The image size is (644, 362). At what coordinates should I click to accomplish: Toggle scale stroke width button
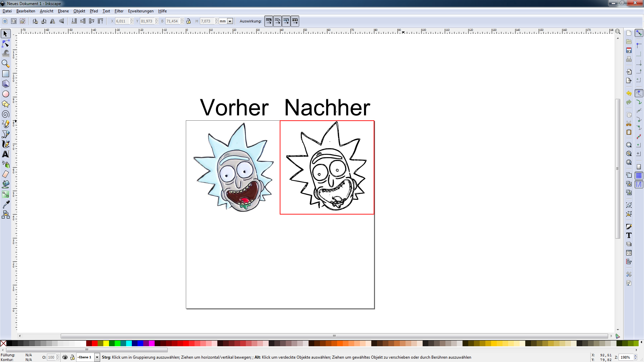[x=269, y=21]
